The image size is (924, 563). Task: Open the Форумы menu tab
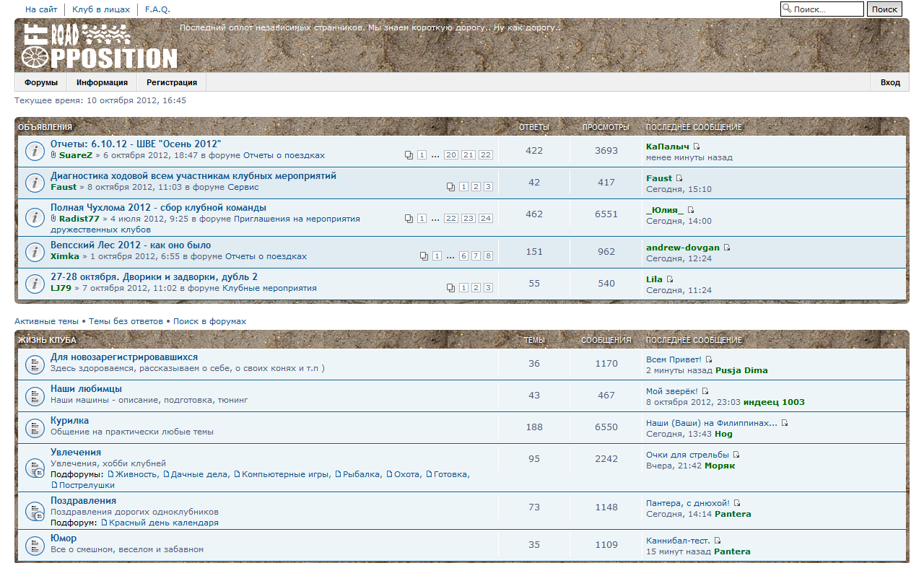[x=40, y=82]
